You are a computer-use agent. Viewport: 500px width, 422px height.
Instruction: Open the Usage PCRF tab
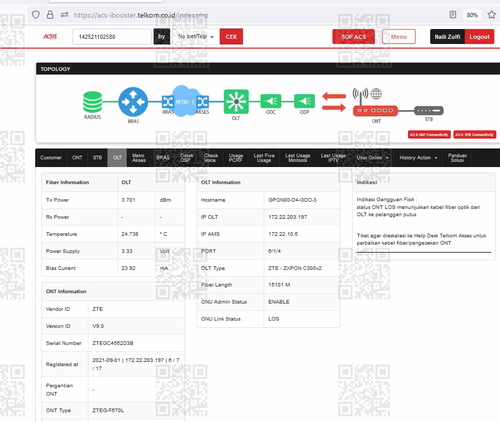pyautogui.click(x=236, y=158)
